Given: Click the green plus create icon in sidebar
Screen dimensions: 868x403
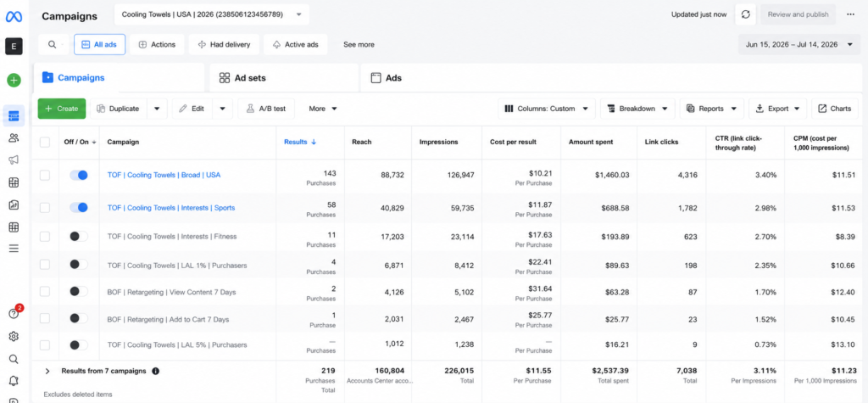Looking at the screenshot, I should pos(14,81).
